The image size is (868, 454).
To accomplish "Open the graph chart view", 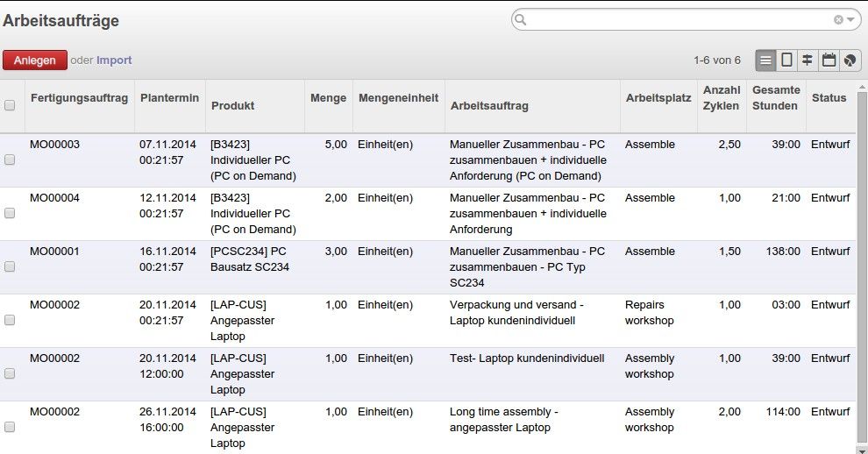I will click(850, 60).
